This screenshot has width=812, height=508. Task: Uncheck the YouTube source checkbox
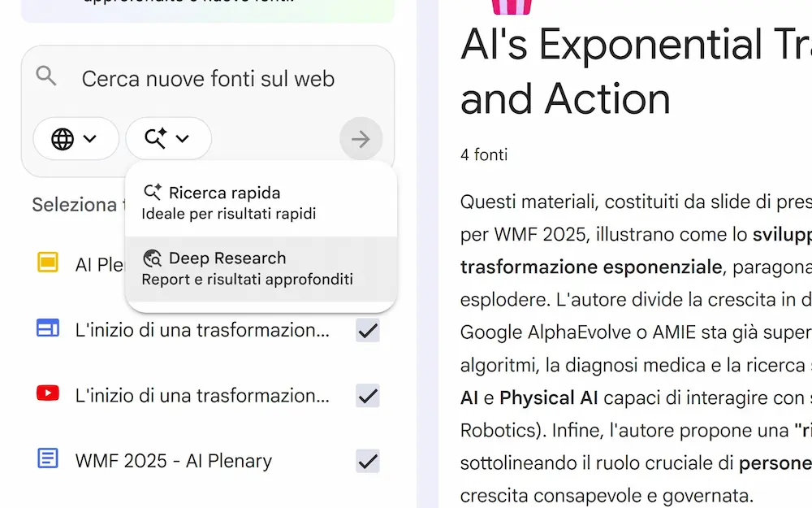point(368,396)
